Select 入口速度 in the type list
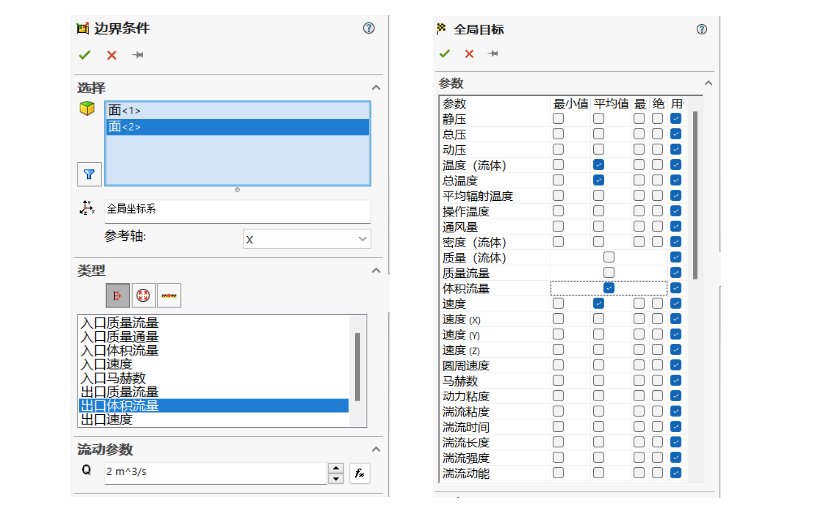Viewport: 814px width, 506px height. (106, 364)
